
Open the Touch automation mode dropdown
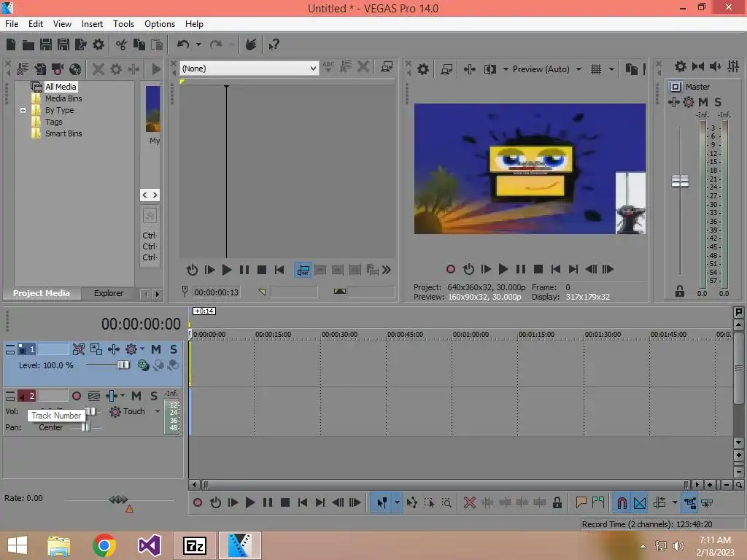pyautogui.click(x=158, y=411)
